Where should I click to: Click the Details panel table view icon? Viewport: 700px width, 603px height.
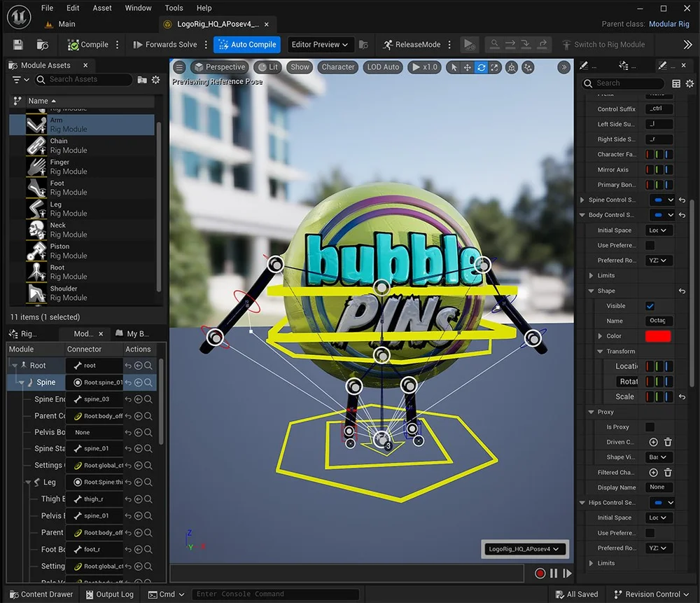[676, 83]
